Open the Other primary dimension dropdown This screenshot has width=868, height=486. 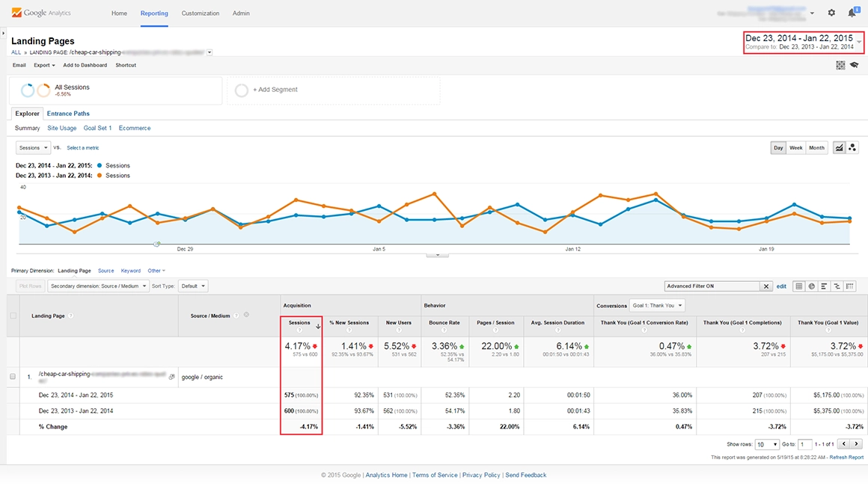tap(156, 271)
